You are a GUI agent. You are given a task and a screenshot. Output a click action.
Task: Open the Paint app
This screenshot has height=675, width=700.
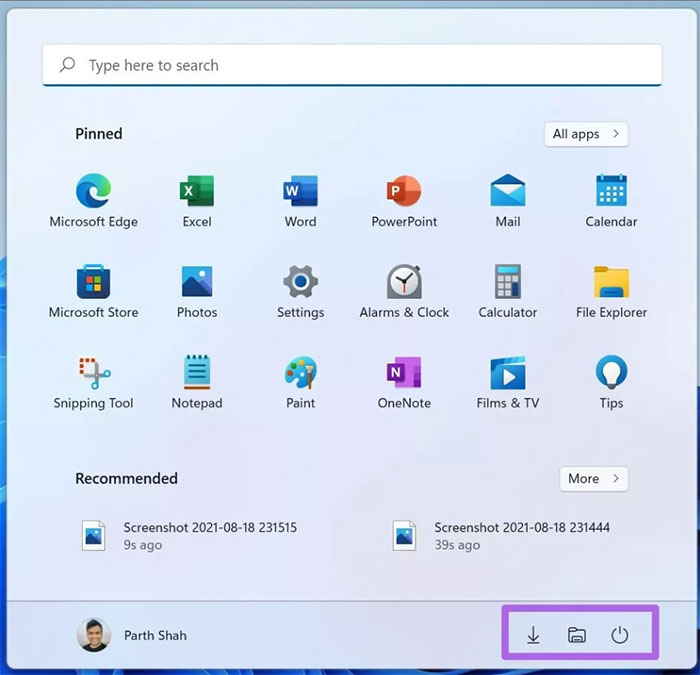(x=300, y=373)
